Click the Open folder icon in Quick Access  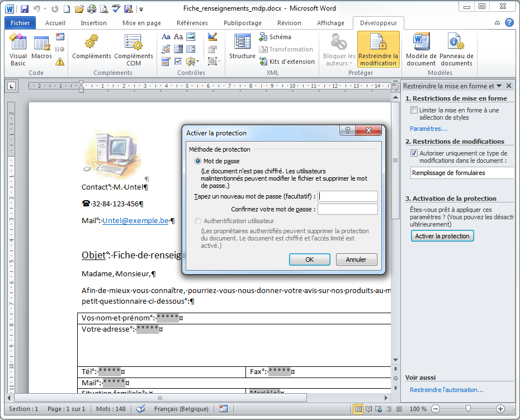79,9
